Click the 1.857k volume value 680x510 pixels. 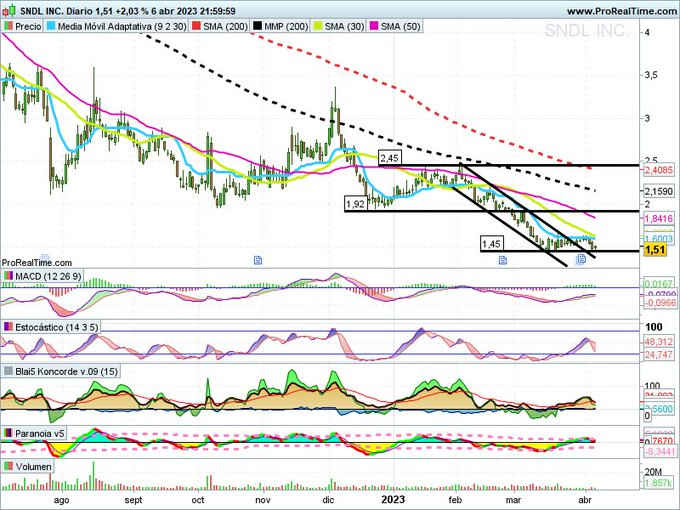[x=658, y=483]
